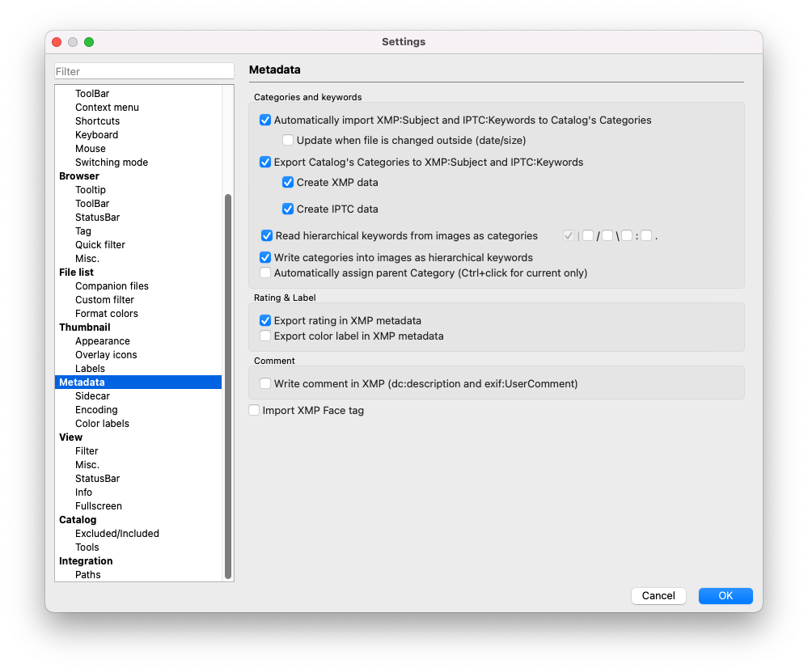The width and height of the screenshot is (808, 672).
Task: Uncheck Export rating in XMP metadata
Action: pyautogui.click(x=265, y=321)
